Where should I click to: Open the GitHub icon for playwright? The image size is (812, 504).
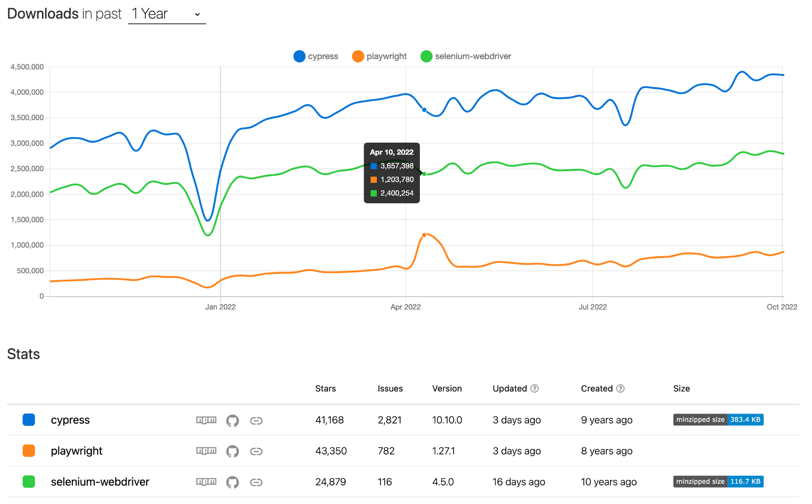click(232, 451)
